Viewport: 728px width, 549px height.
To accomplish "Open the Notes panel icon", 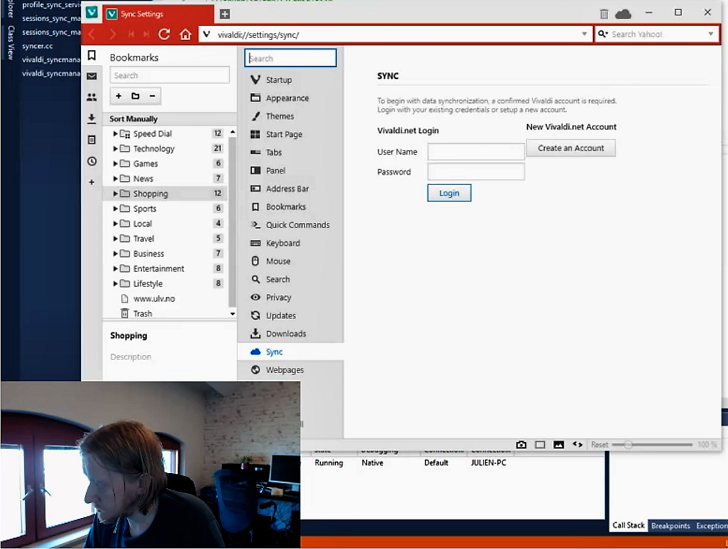I will pyautogui.click(x=92, y=140).
